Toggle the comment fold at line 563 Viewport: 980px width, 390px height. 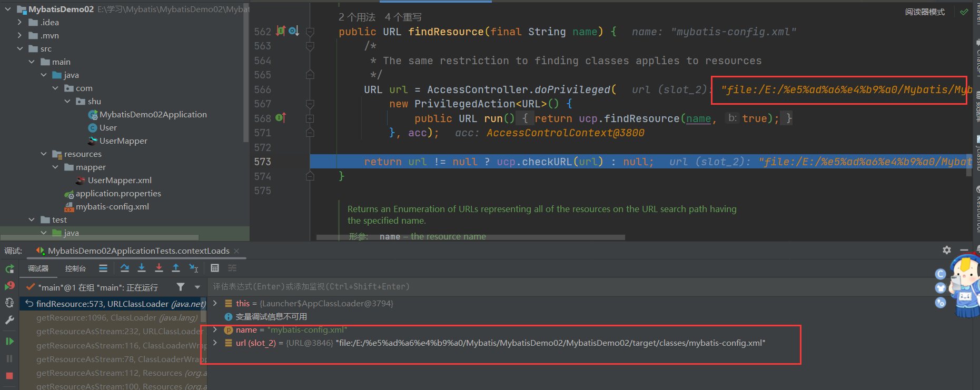click(x=310, y=46)
